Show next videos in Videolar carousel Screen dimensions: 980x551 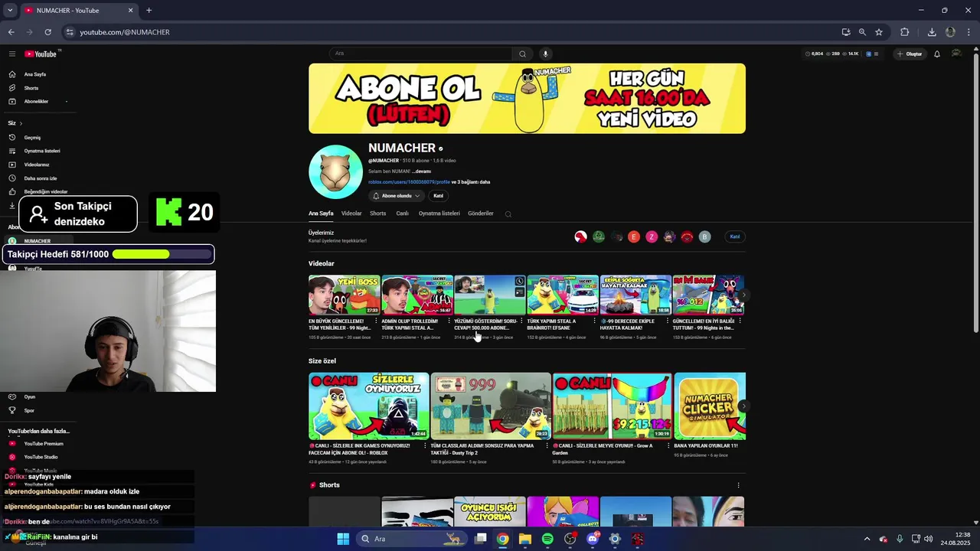(743, 295)
